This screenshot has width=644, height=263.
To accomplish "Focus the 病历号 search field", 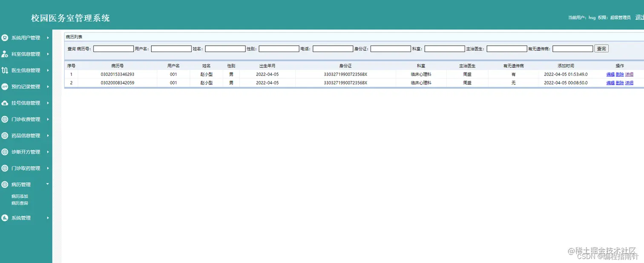I will pyautogui.click(x=113, y=49).
